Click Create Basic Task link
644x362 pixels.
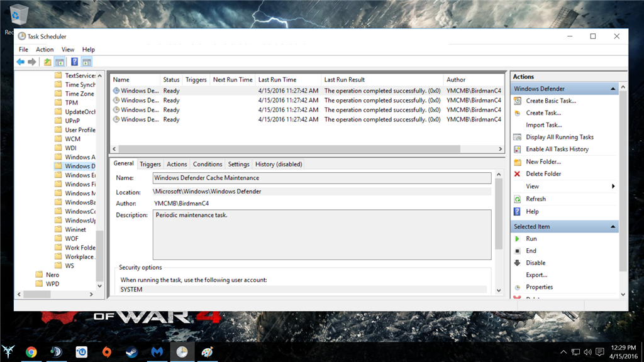(551, 101)
